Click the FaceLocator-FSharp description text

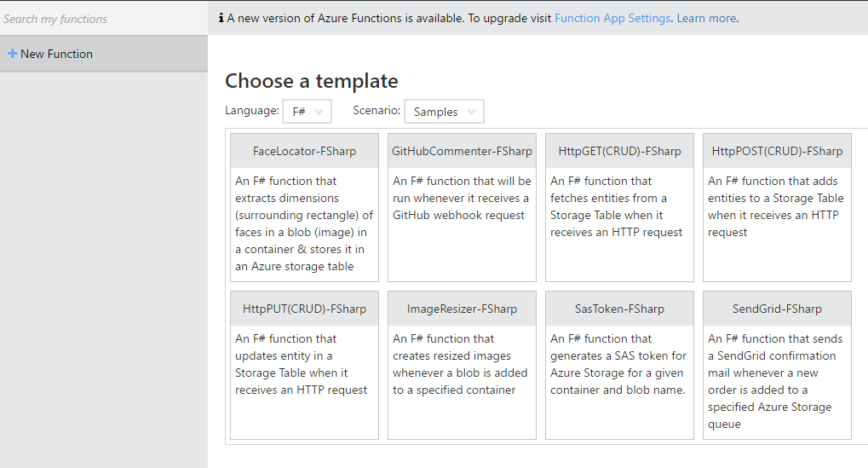point(304,223)
